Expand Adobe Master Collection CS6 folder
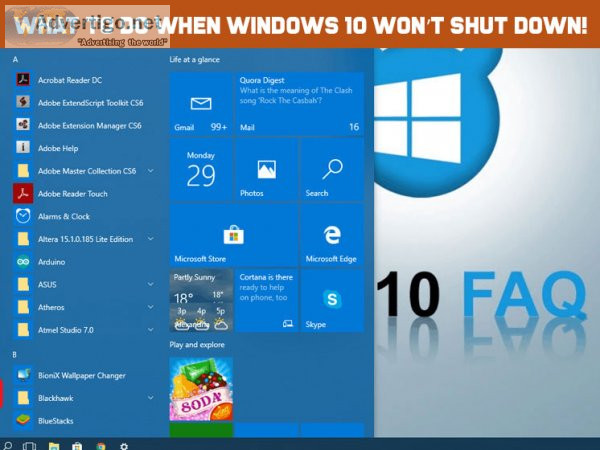Image resolution: width=600 pixels, height=450 pixels. pos(151,170)
